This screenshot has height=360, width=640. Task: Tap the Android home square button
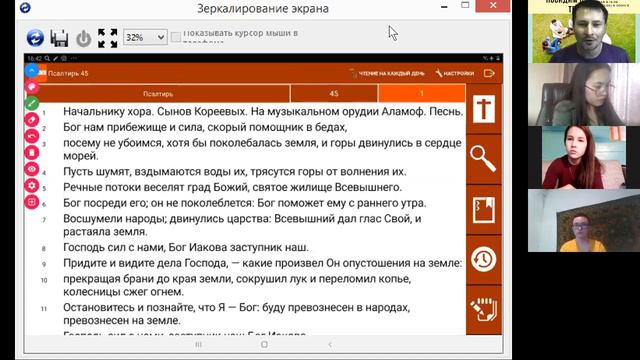click(264, 344)
